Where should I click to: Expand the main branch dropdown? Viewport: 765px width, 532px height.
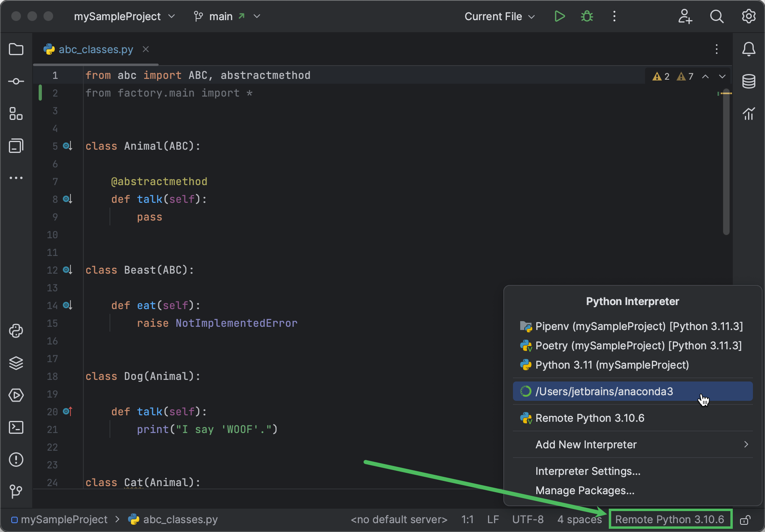[257, 16]
